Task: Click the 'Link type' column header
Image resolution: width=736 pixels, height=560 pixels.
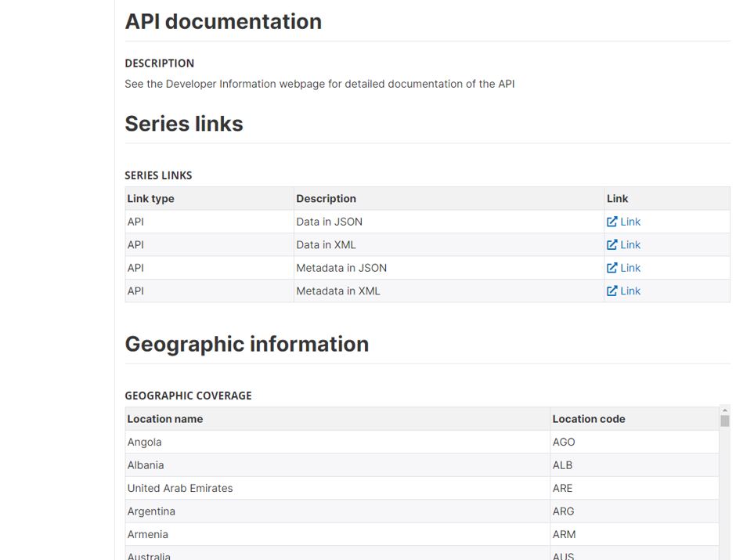Action: 151,199
